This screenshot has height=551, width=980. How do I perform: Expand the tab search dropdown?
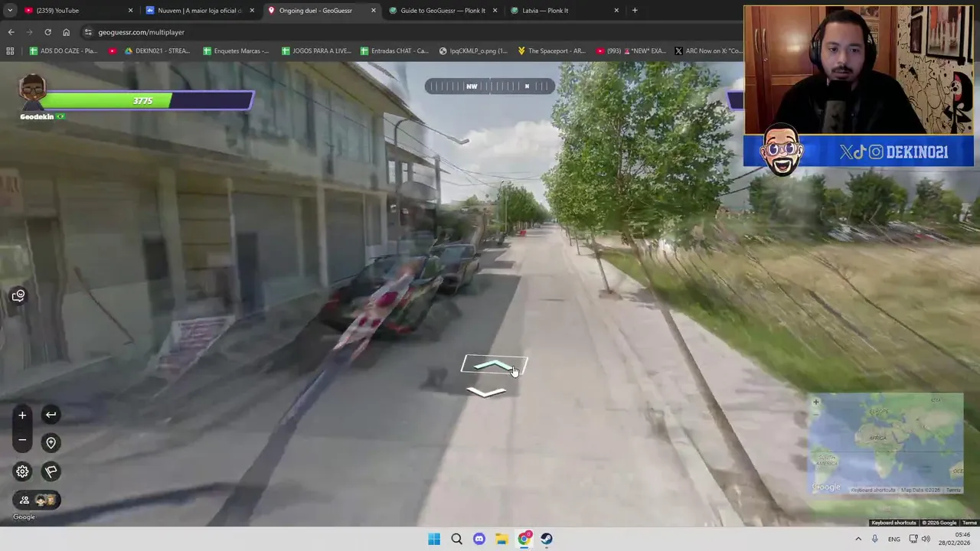9,11
